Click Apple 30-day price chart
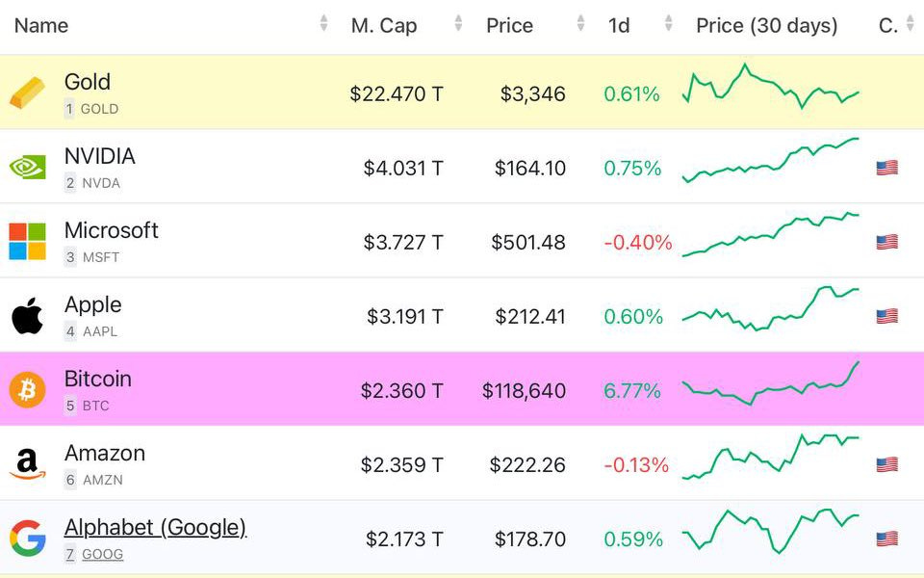This screenshot has width=924, height=578. [x=771, y=308]
